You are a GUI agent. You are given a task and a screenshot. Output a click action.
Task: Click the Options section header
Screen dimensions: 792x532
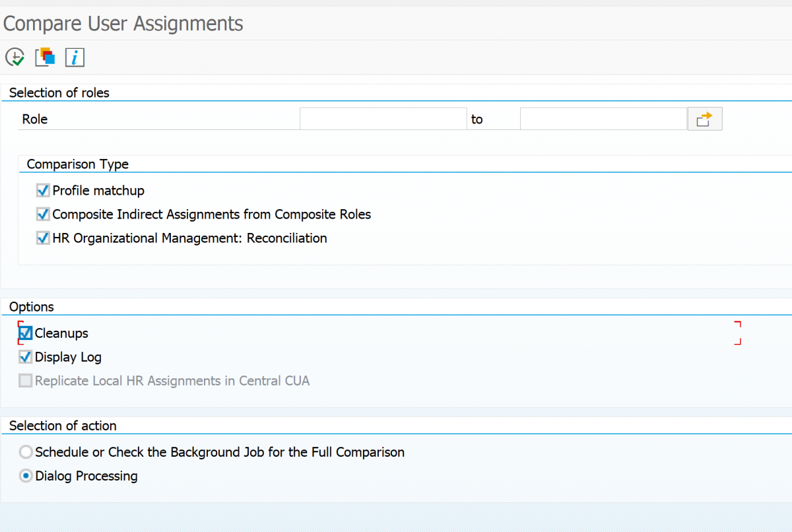[31, 306]
